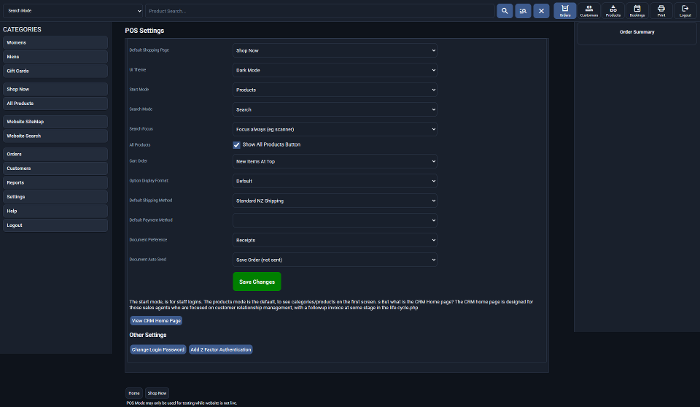This screenshot has width=700, height=407.
Task: Click the magnifier search icon button
Action: point(504,11)
